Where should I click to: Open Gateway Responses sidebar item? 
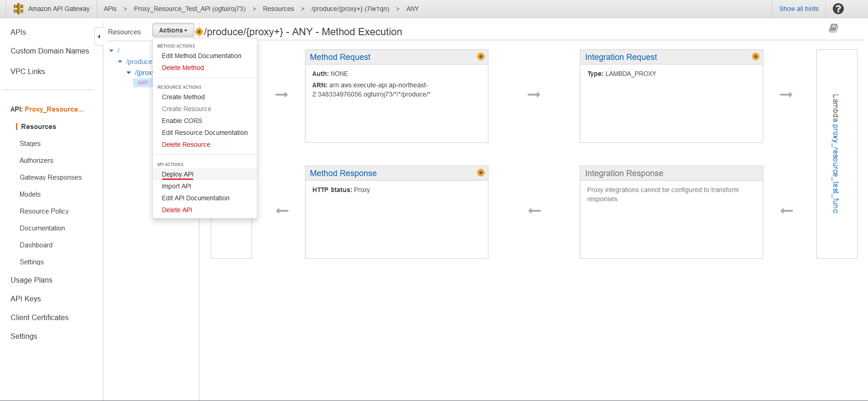pos(51,177)
